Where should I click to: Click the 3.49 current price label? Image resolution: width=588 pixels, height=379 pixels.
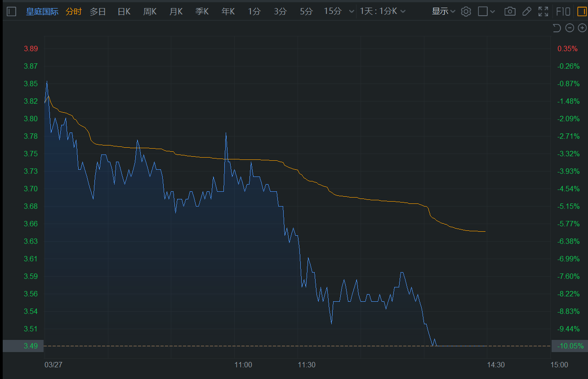point(31,346)
